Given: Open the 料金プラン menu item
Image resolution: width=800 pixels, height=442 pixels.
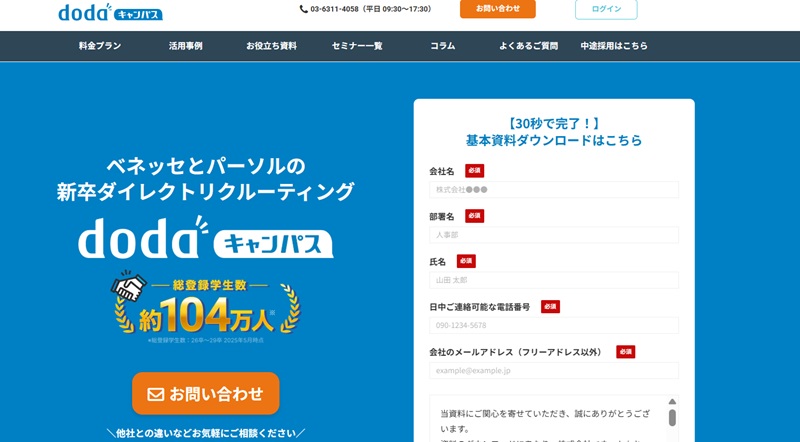Looking at the screenshot, I should click(100, 46).
